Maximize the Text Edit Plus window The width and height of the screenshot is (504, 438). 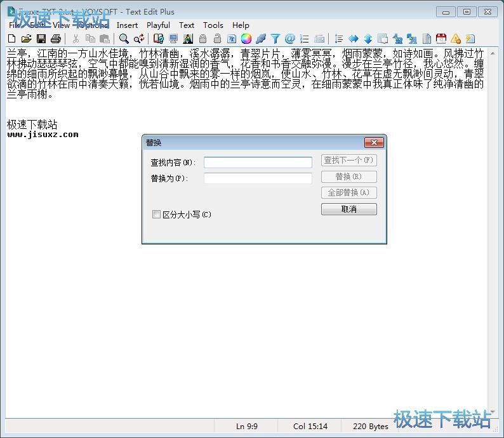coord(467,12)
